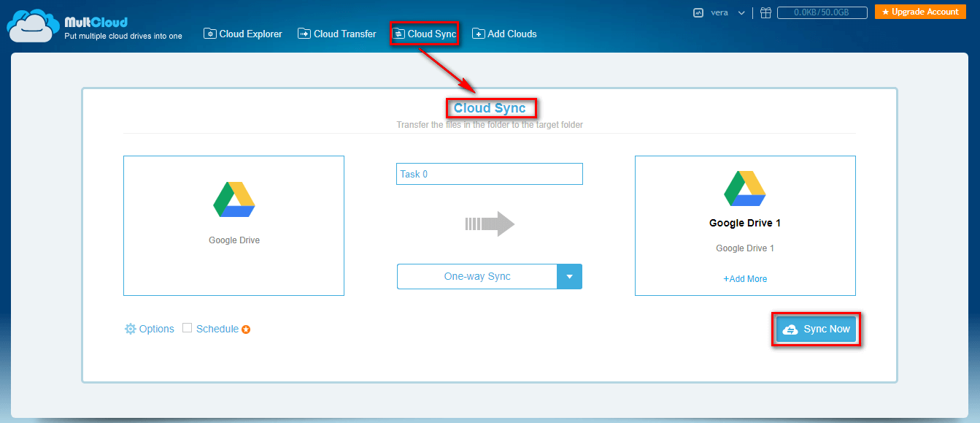Click the One-way Sync mode text field
This screenshot has width=980, height=423.
pos(477,277)
